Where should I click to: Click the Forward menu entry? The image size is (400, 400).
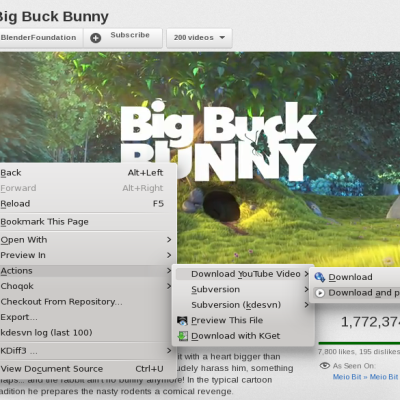(x=87, y=188)
